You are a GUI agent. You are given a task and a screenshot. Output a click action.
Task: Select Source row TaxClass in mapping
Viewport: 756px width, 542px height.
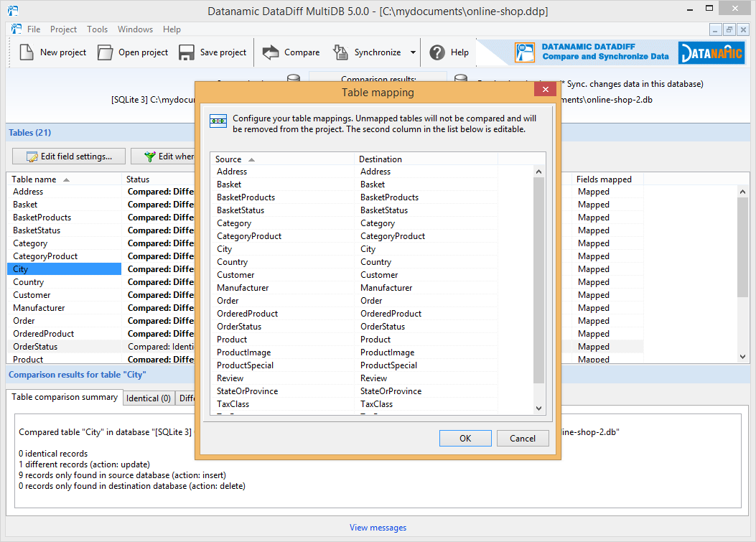point(283,404)
